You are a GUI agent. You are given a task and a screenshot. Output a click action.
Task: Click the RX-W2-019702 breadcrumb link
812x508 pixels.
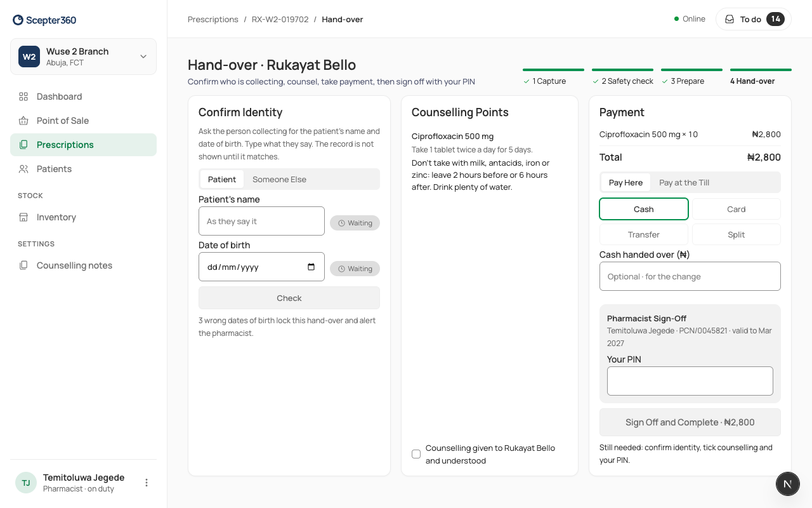[280, 19]
